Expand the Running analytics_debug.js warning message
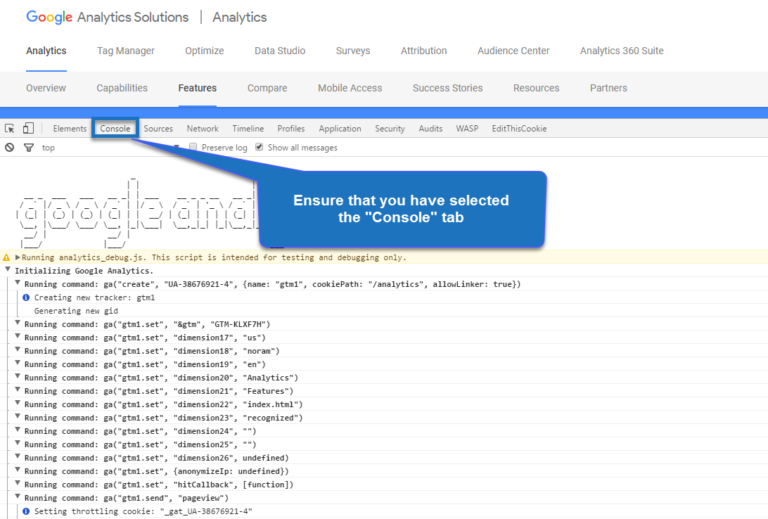Screen dimensions: 768x519 (18, 257)
